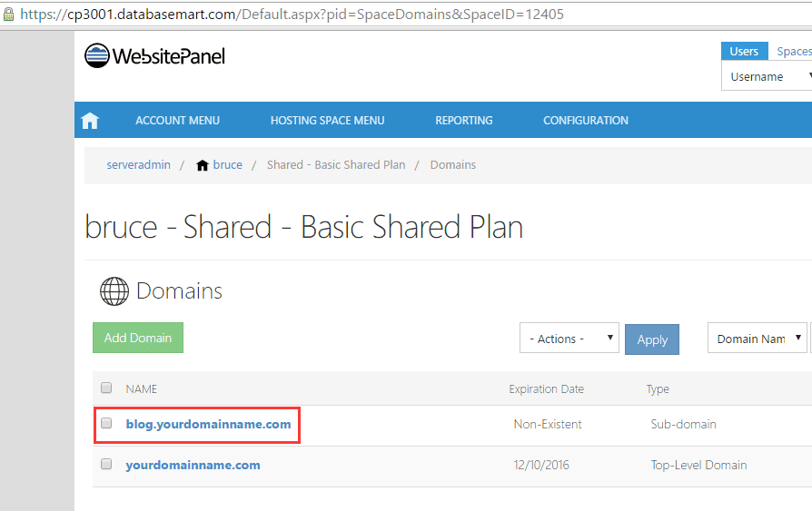Screen dimensions: 812x511
Task: Go to bruce breadcrumb link
Action: pos(228,164)
